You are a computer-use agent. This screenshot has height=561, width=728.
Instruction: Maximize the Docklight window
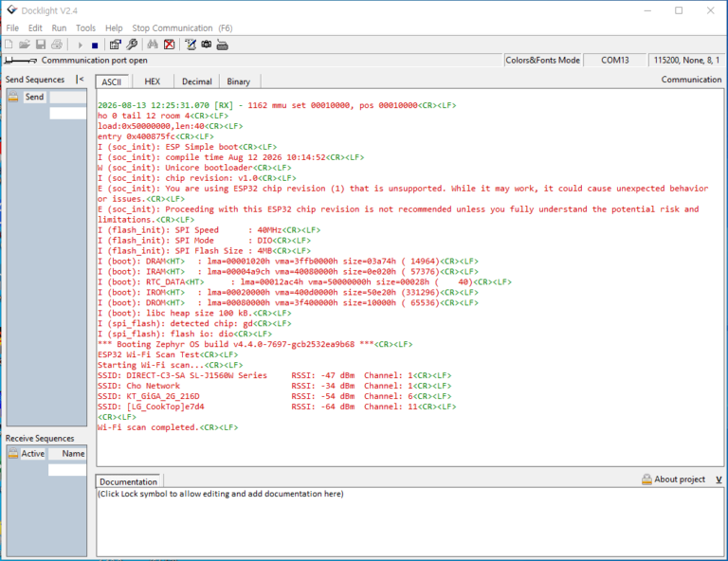point(679,10)
